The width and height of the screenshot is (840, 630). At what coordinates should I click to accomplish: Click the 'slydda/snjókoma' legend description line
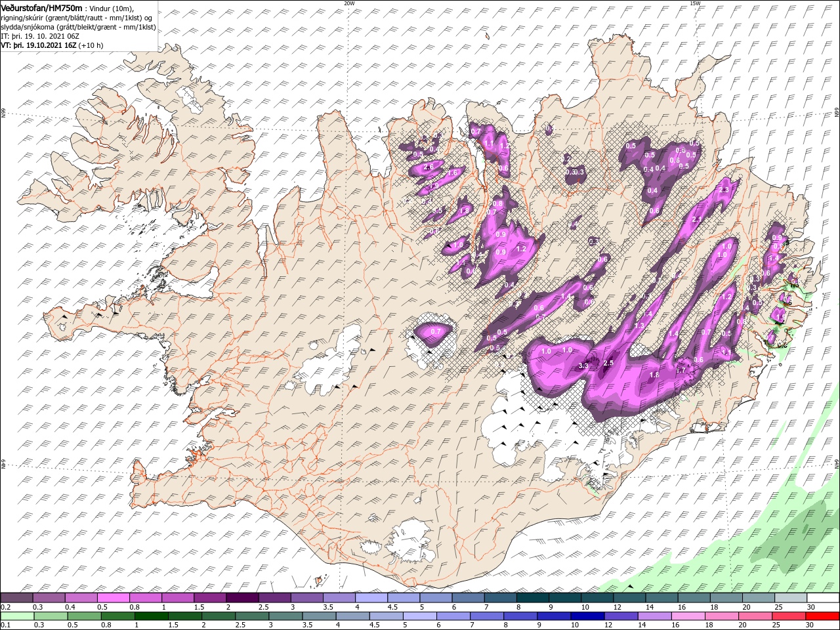pos(78,27)
